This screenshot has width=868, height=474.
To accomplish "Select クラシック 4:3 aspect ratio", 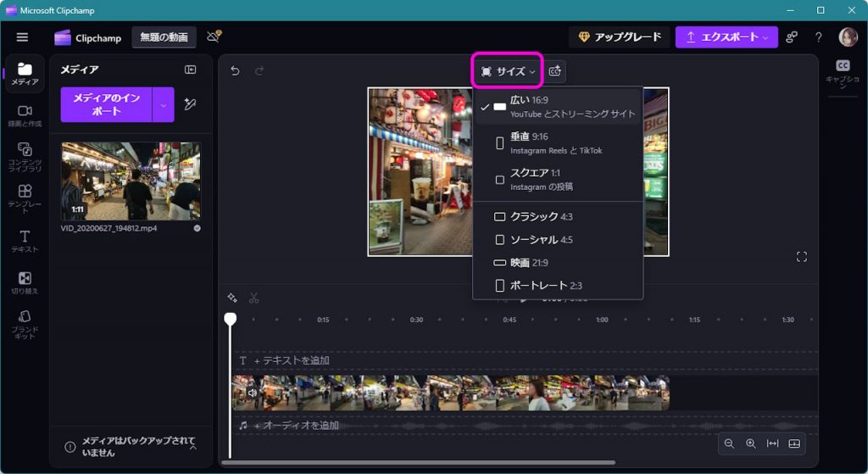I will point(558,216).
